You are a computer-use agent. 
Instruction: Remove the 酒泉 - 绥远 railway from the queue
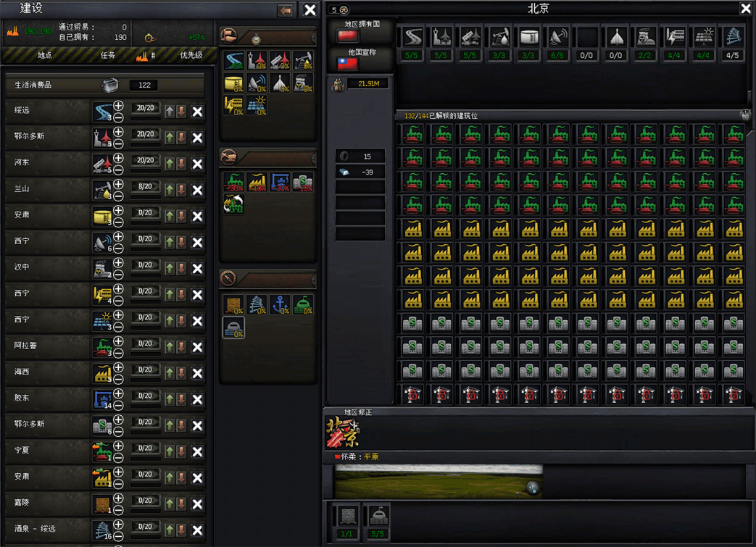pos(197,530)
